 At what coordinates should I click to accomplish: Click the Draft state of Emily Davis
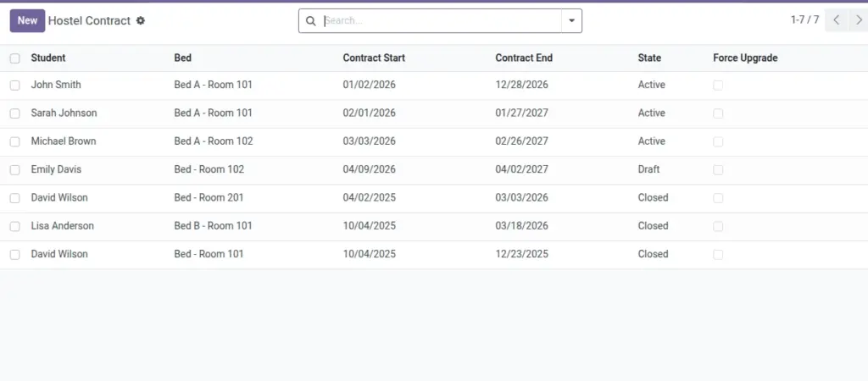tap(648, 169)
